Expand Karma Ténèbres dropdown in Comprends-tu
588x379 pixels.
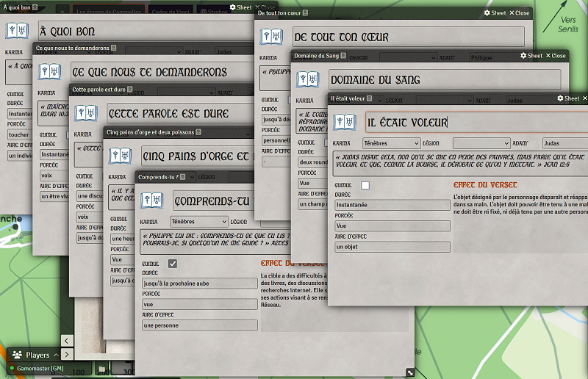(198, 221)
